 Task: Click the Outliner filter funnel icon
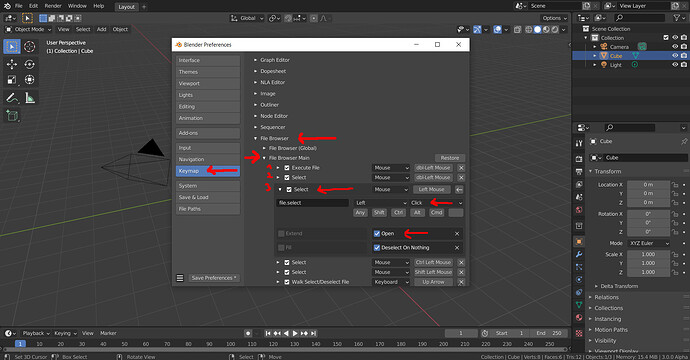(677, 18)
